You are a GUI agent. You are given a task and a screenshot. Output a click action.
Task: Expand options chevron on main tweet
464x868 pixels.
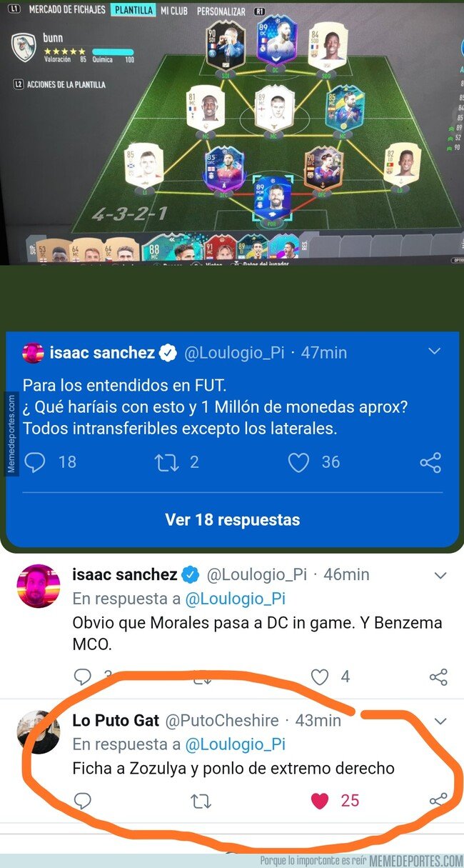(x=434, y=351)
